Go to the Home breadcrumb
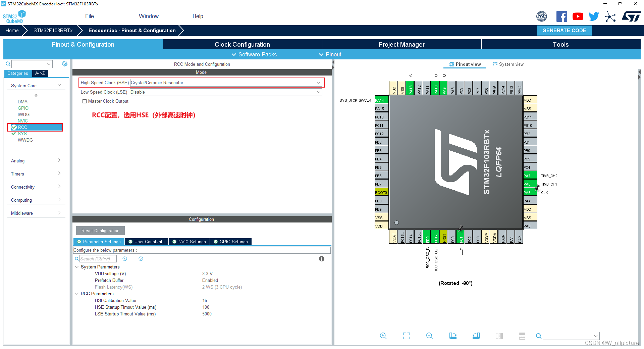 pyautogui.click(x=12, y=31)
